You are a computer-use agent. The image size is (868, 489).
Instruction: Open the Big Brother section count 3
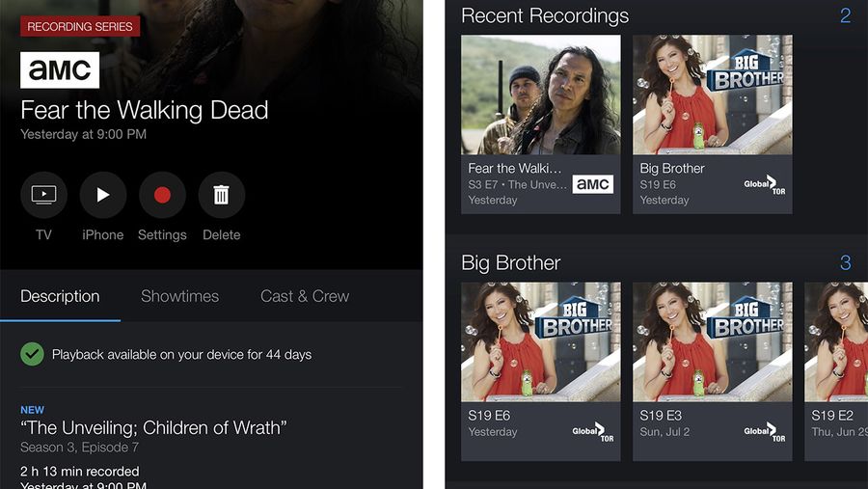tap(845, 262)
